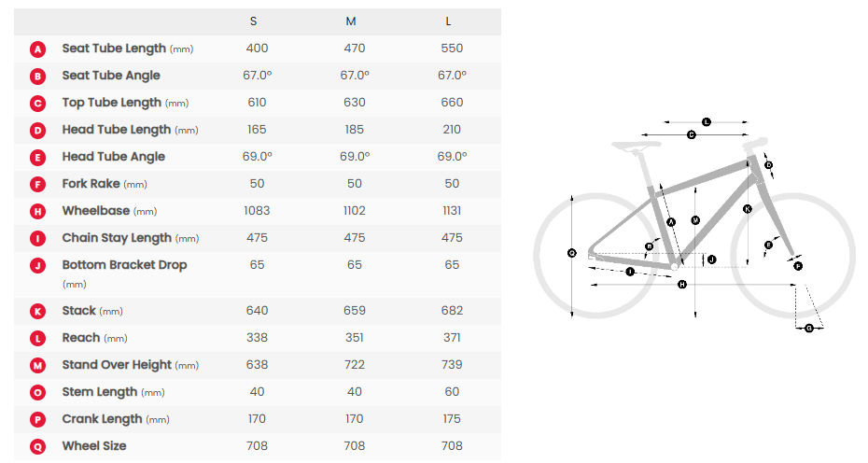Screen dimensions: 868x463
Task: Click the red H badge next to Wheelbase
Action: coord(38,211)
